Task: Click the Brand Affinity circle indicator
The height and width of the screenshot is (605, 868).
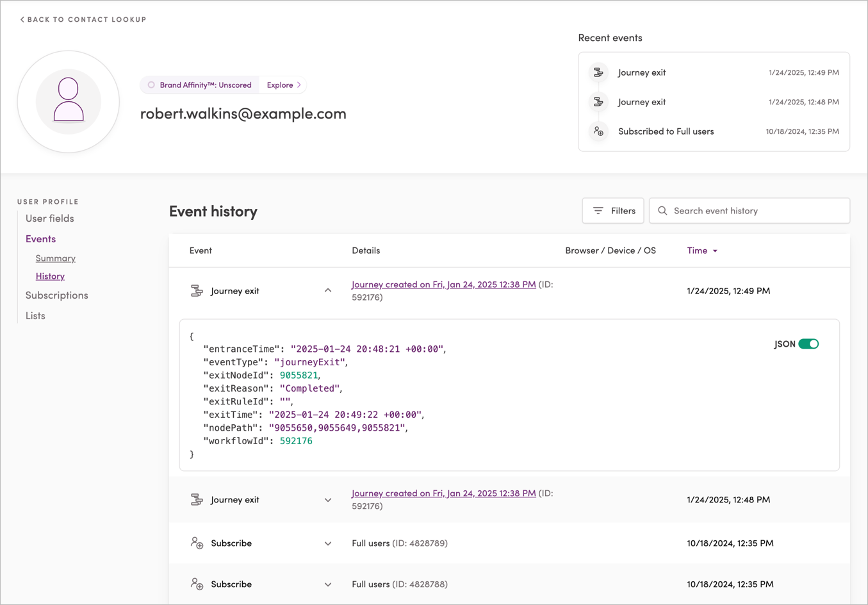Action: 151,85
